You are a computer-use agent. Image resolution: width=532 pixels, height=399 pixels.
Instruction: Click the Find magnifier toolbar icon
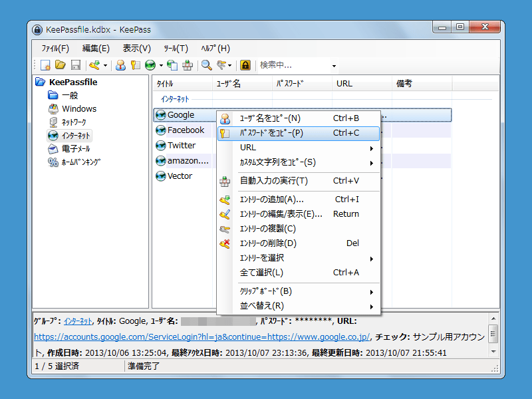coord(206,65)
